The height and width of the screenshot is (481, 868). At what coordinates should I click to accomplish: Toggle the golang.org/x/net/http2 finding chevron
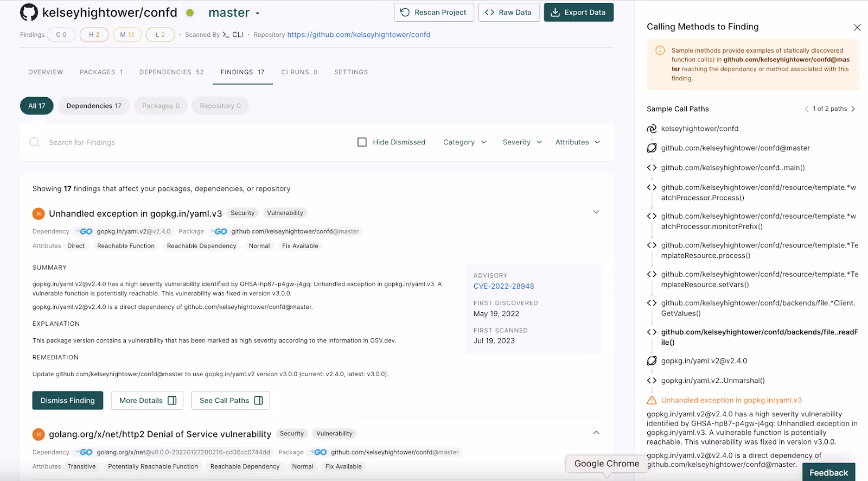(x=596, y=433)
